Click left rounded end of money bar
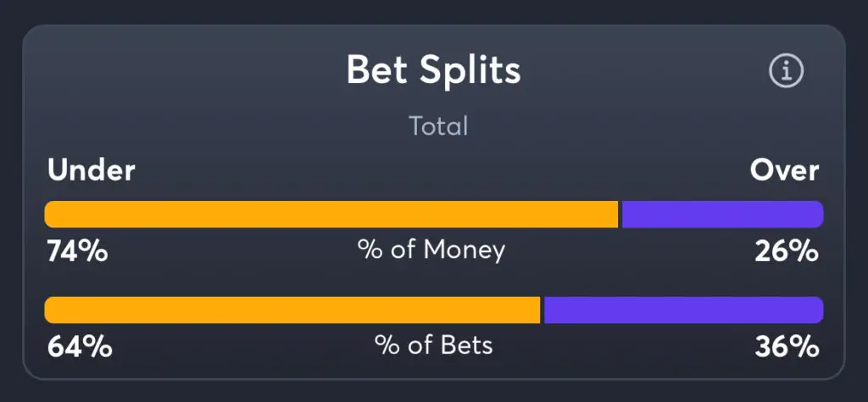 pyautogui.click(x=51, y=215)
